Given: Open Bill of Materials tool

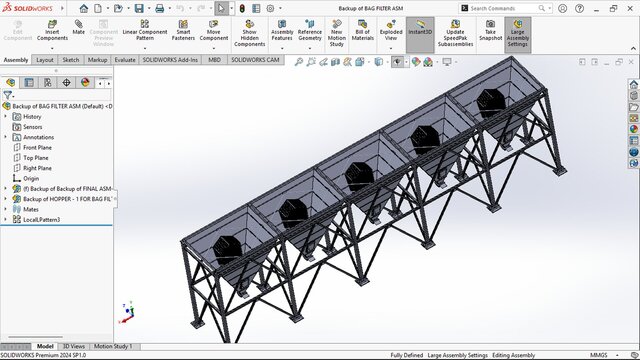Looking at the screenshot, I should click(362, 31).
